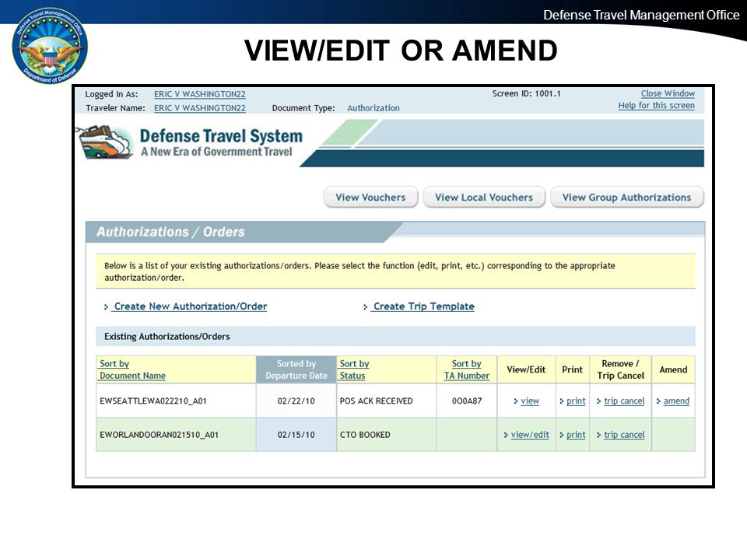Click the Defense Travel System luggage logo
Viewport: 747px width, 560px height.
click(x=106, y=142)
